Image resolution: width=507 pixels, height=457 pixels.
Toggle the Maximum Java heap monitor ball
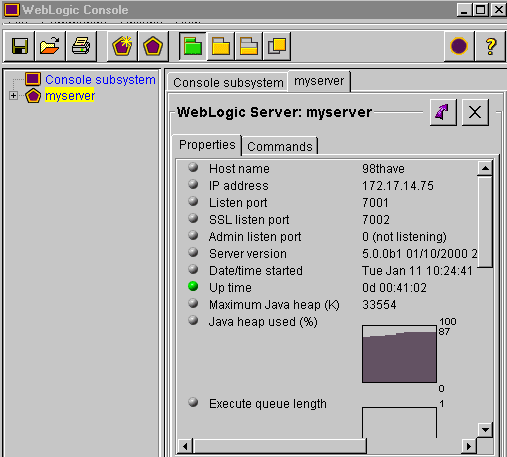coord(193,303)
